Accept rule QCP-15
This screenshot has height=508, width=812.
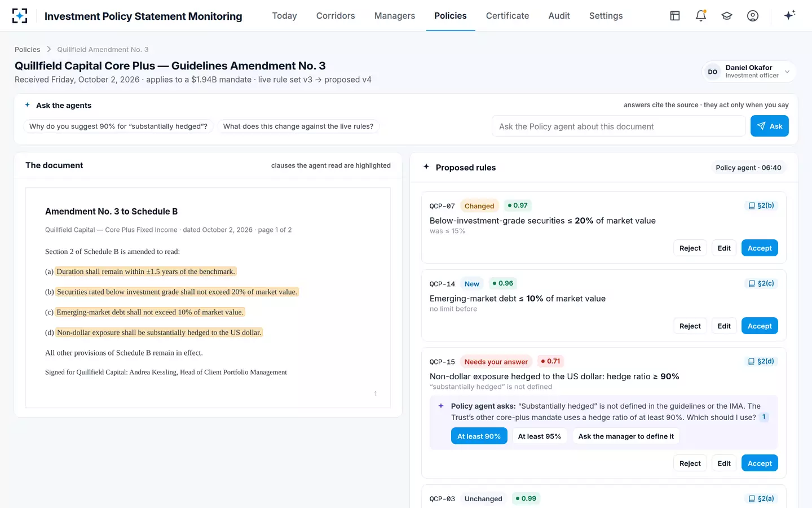pos(760,463)
